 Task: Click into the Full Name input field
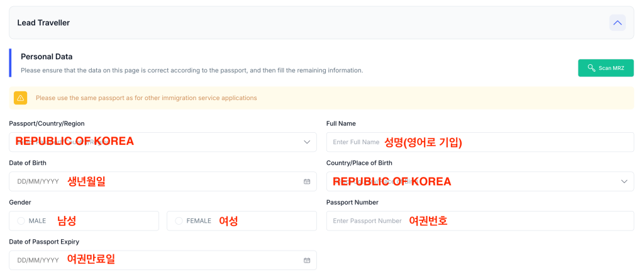(x=480, y=142)
